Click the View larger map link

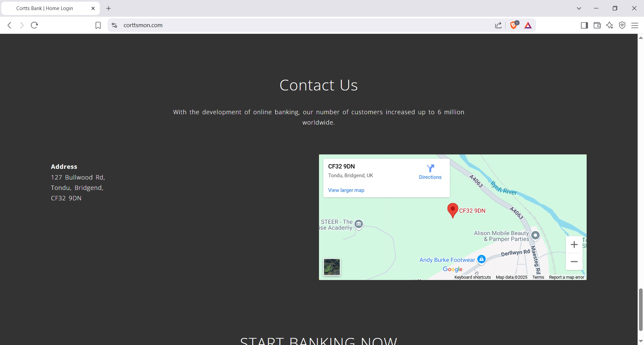[x=346, y=190]
